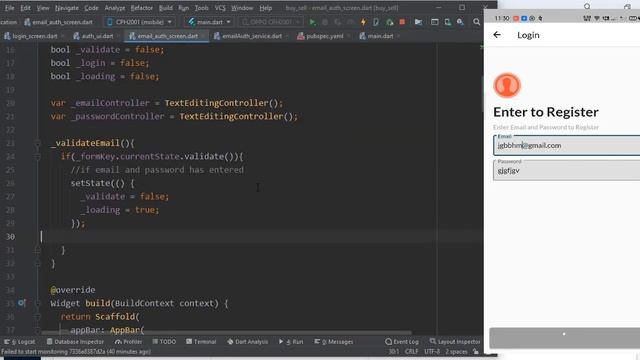
Task: Switch to auth_ui.dart tab
Action: click(97, 36)
